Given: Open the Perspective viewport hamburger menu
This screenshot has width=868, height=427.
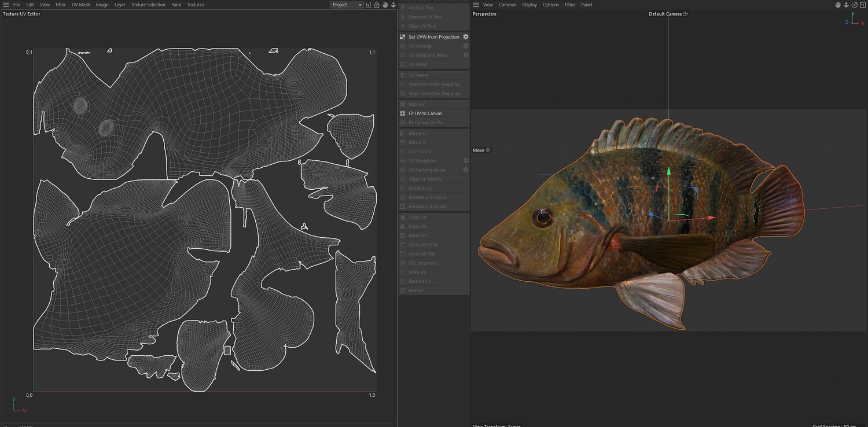Looking at the screenshot, I should pos(476,5).
